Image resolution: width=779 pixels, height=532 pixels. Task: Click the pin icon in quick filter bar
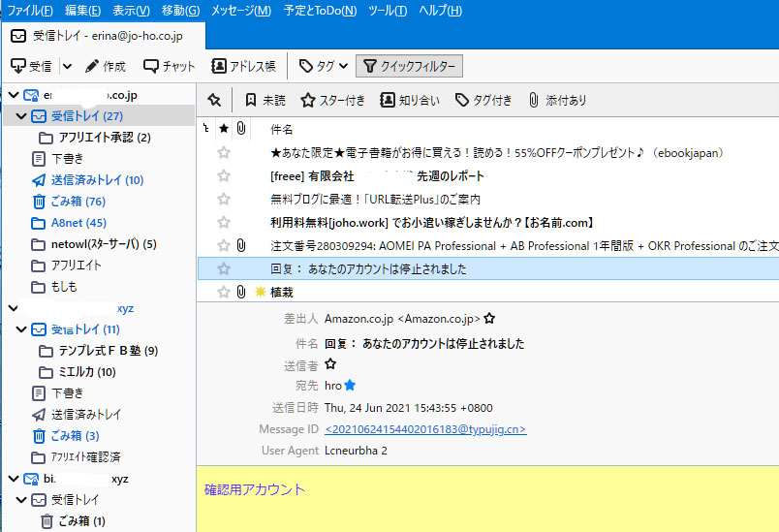pyautogui.click(x=214, y=100)
